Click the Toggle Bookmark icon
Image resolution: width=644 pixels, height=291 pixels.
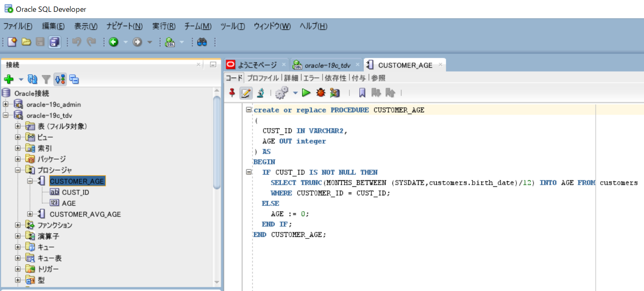click(362, 93)
